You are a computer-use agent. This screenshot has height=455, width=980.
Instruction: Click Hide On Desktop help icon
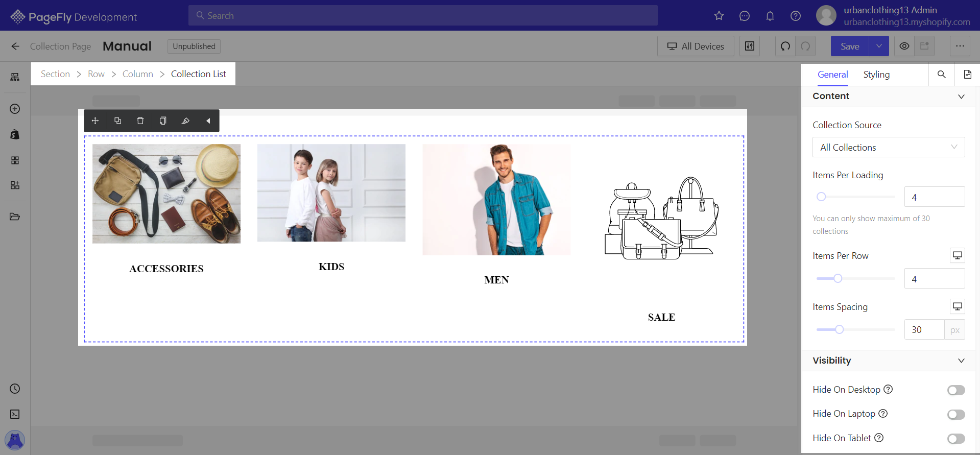(x=888, y=389)
